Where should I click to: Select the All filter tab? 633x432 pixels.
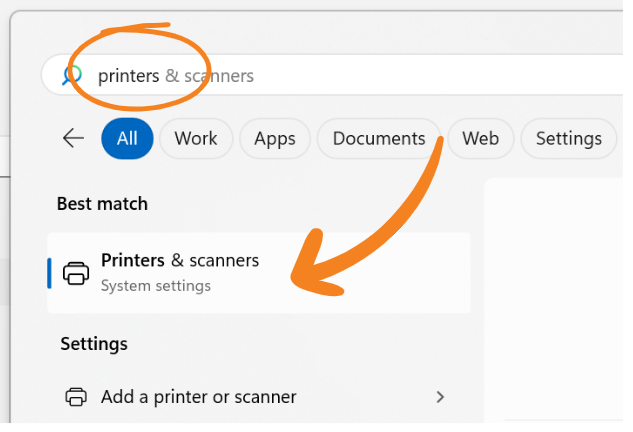pyautogui.click(x=127, y=138)
